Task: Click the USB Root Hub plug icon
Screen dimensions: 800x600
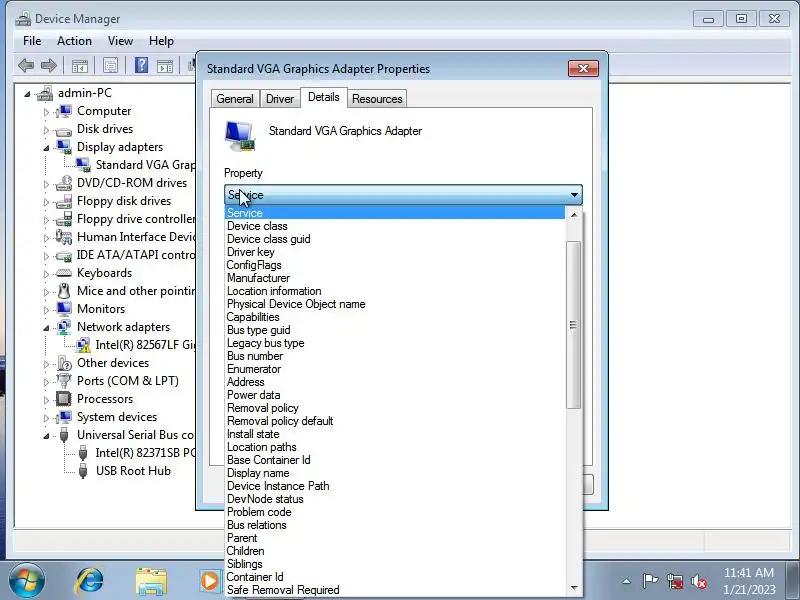Action: click(x=83, y=471)
